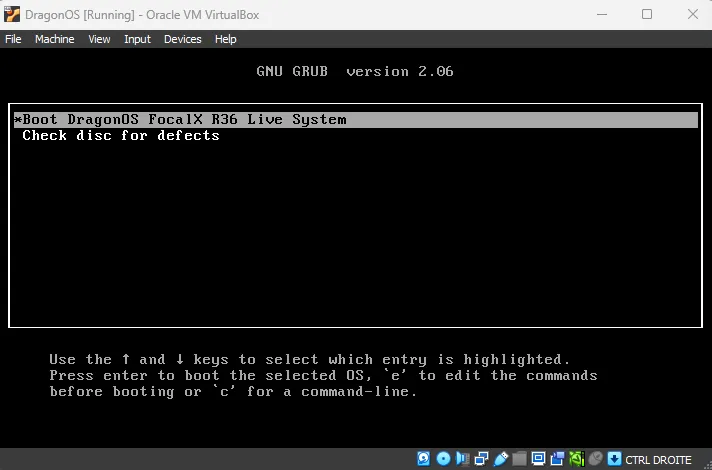Click the shared folders status icon
This screenshot has height=470, width=712.
point(519,459)
